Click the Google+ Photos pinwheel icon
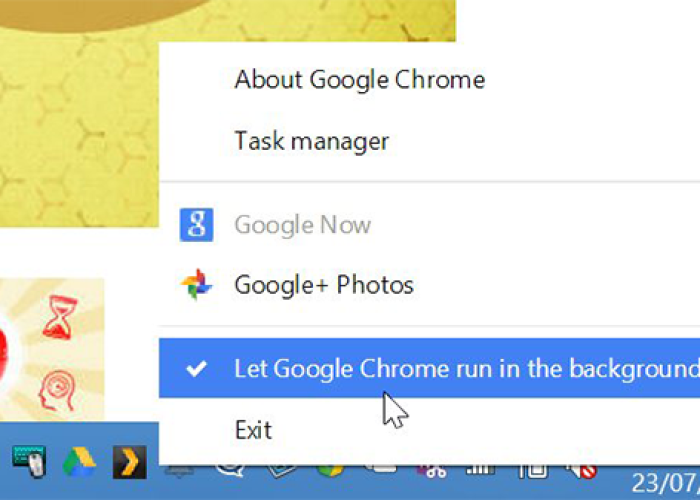This screenshot has height=500, width=700. 196,285
